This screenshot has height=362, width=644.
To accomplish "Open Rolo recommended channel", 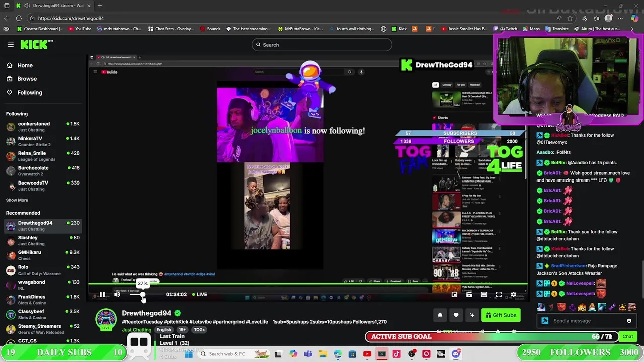I will [43, 270].
